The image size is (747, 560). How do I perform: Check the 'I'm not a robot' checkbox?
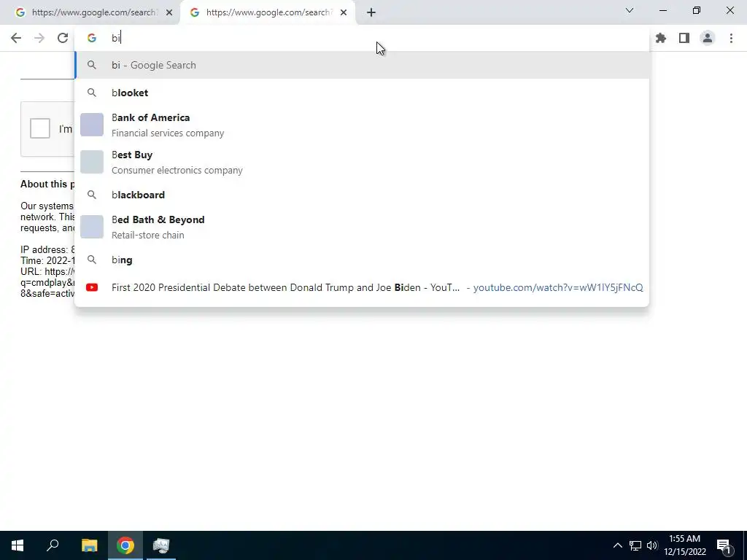(x=40, y=128)
